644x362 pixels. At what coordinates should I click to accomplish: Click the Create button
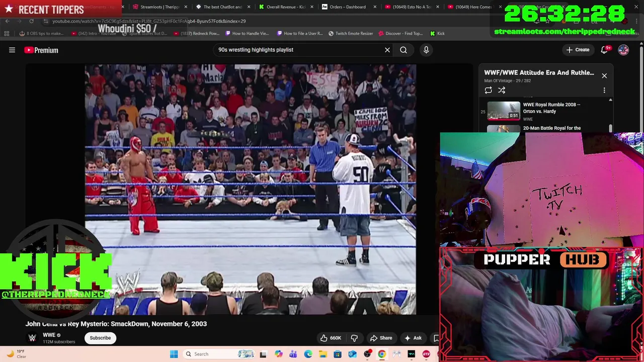click(x=578, y=50)
